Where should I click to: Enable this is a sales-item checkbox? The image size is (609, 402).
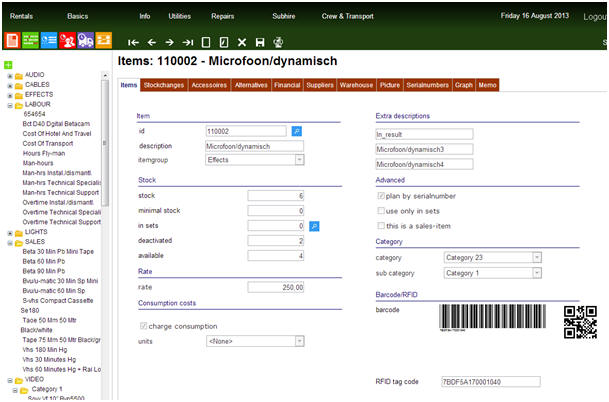pyautogui.click(x=381, y=226)
